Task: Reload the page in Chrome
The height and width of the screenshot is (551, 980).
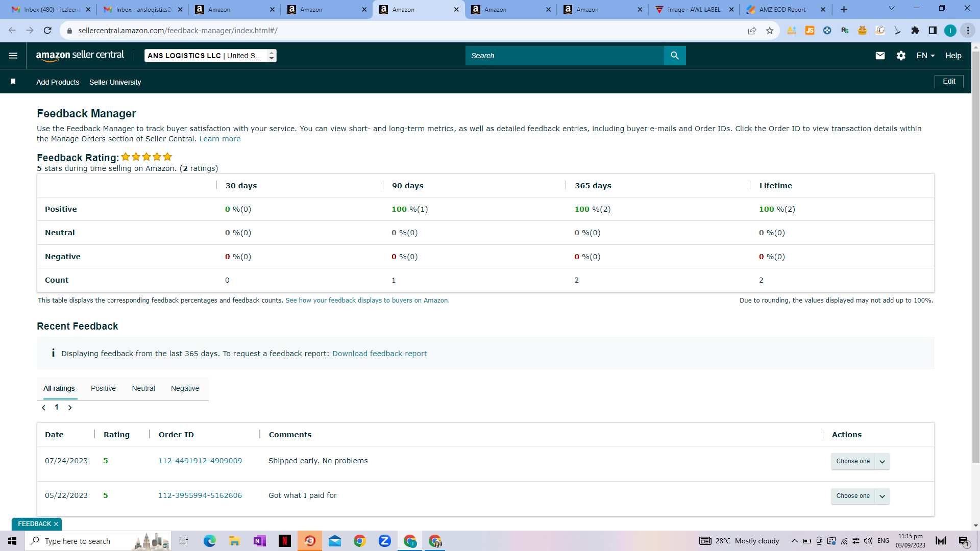Action: (47, 31)
